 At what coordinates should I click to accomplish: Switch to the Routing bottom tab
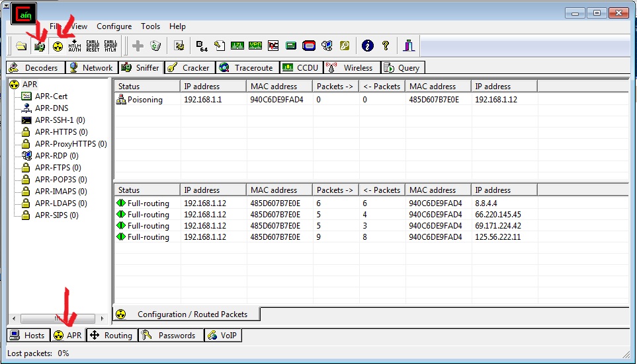tap(112, 335)
